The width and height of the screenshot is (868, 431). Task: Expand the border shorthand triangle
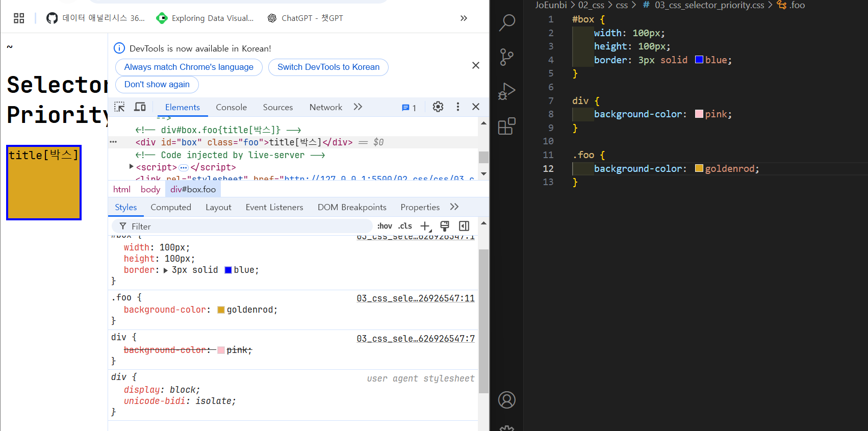pos(166,270)
